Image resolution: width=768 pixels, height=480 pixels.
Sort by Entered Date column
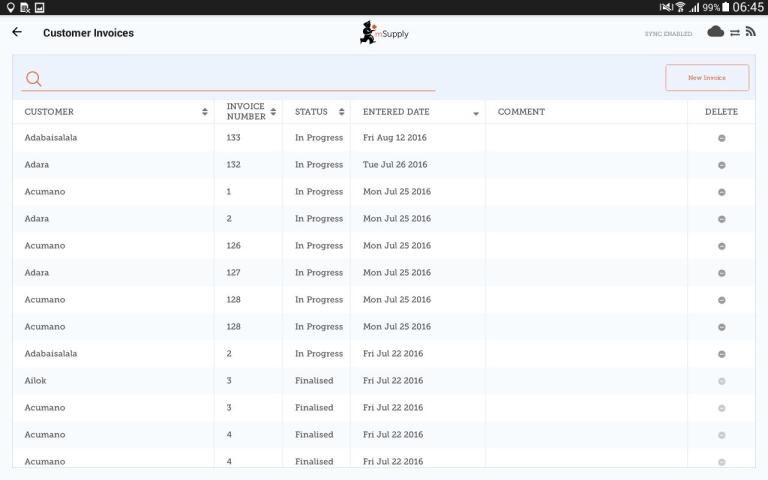(419, 112)
